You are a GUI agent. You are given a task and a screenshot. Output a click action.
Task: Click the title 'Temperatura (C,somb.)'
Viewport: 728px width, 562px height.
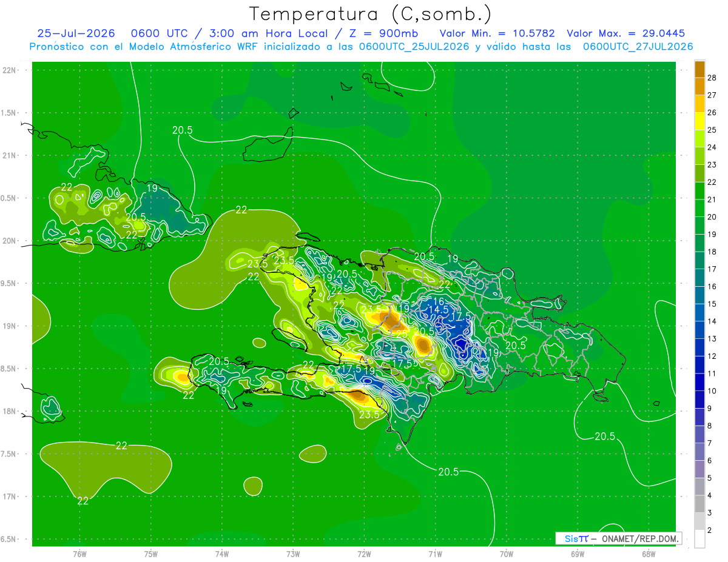(x=371, y=14)
